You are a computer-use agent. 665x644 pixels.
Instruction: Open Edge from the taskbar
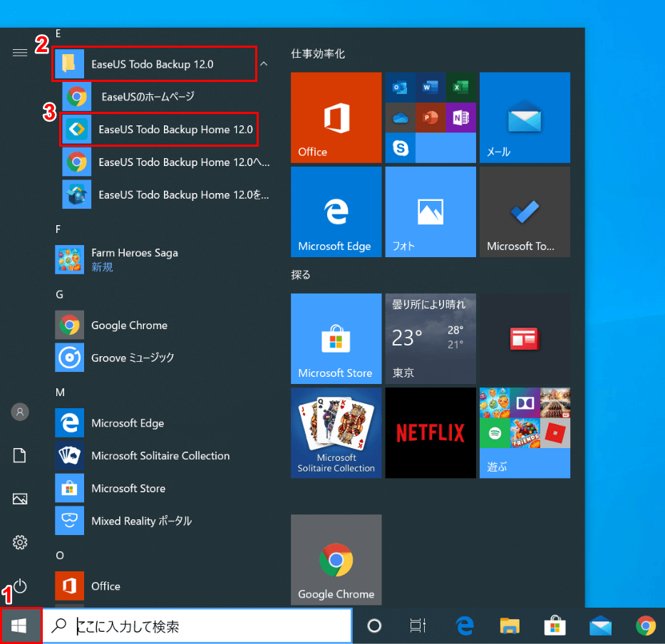465,625
